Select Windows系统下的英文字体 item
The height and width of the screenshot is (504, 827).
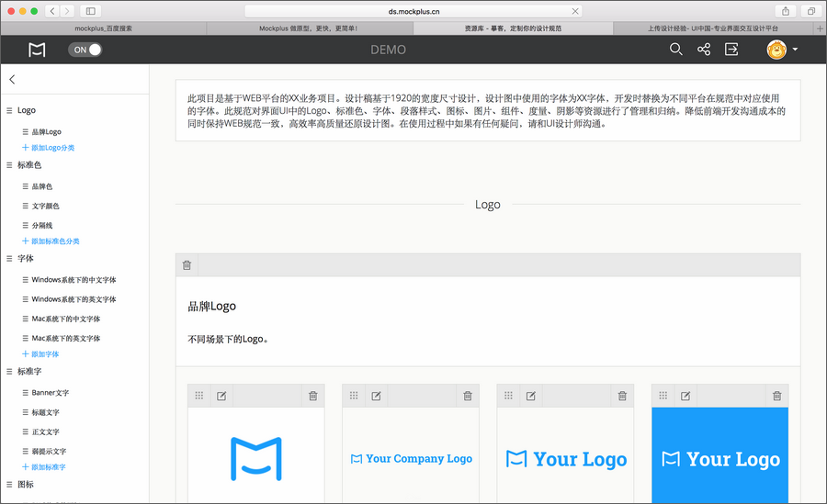(74, 299)
